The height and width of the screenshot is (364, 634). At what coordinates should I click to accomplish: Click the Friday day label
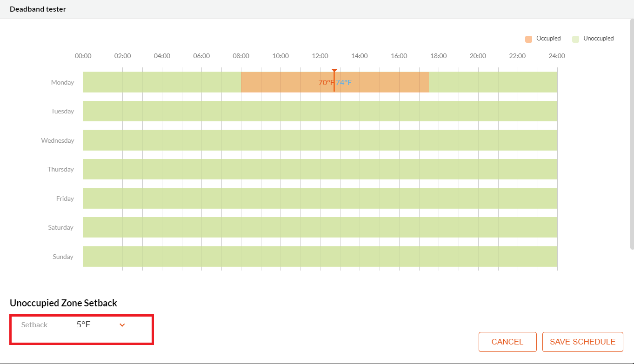[65, 199]
